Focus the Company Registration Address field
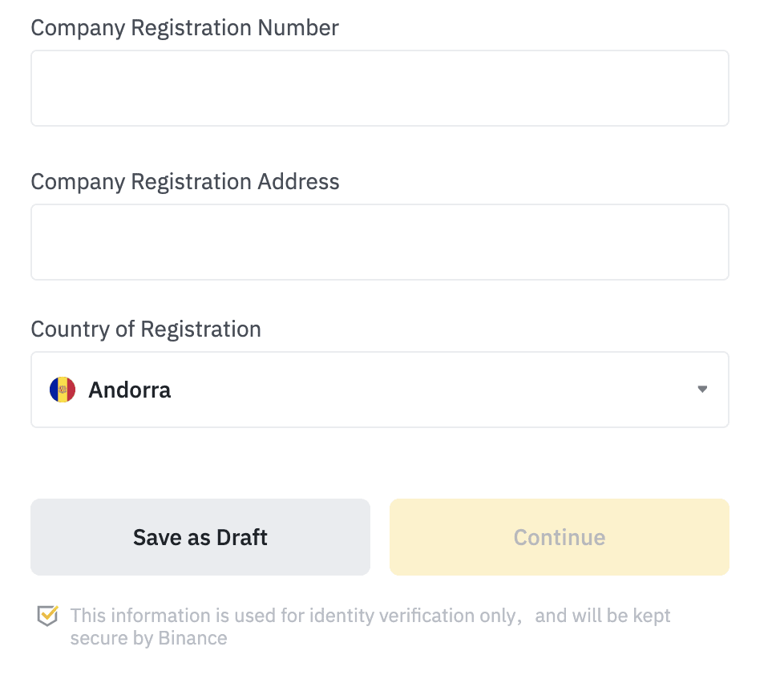This screenshot has width=784, height=683. pos(379,242)
